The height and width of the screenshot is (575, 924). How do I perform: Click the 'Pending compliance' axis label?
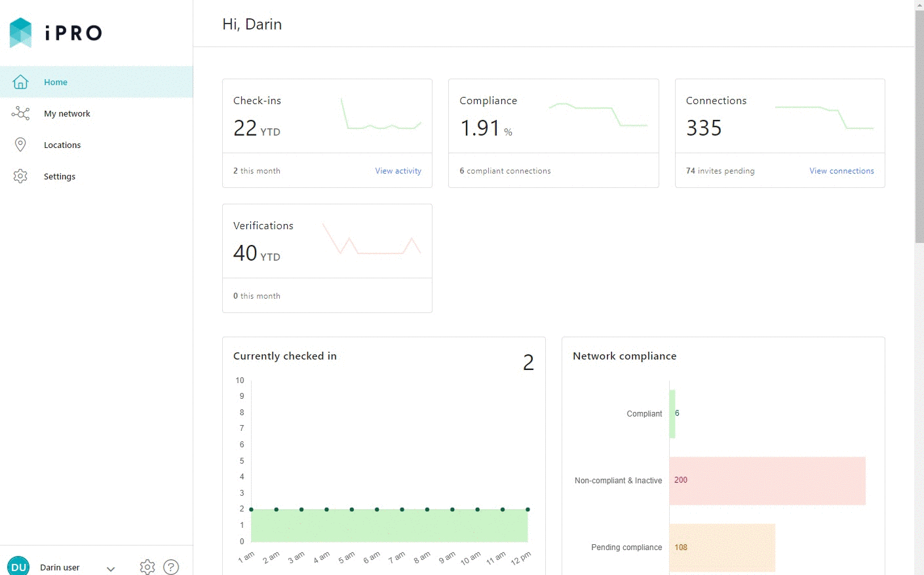point(626,547)
